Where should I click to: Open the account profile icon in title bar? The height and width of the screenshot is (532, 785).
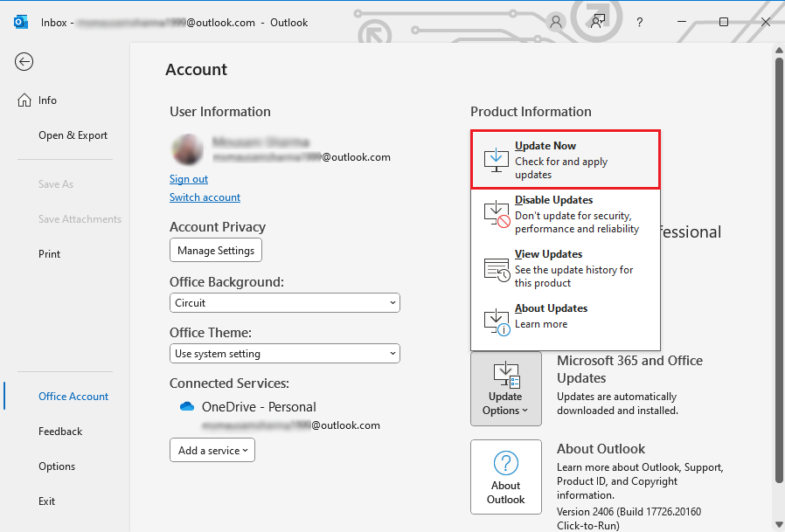coord(555,22)
